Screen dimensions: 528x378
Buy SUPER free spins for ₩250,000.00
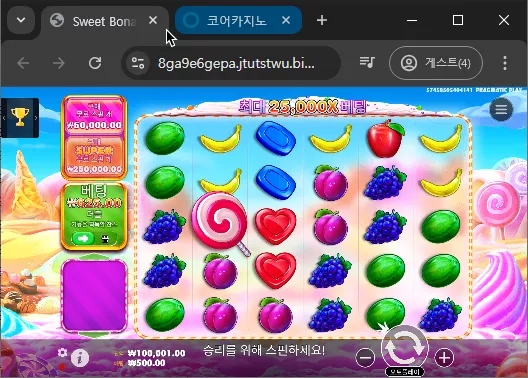94,157
